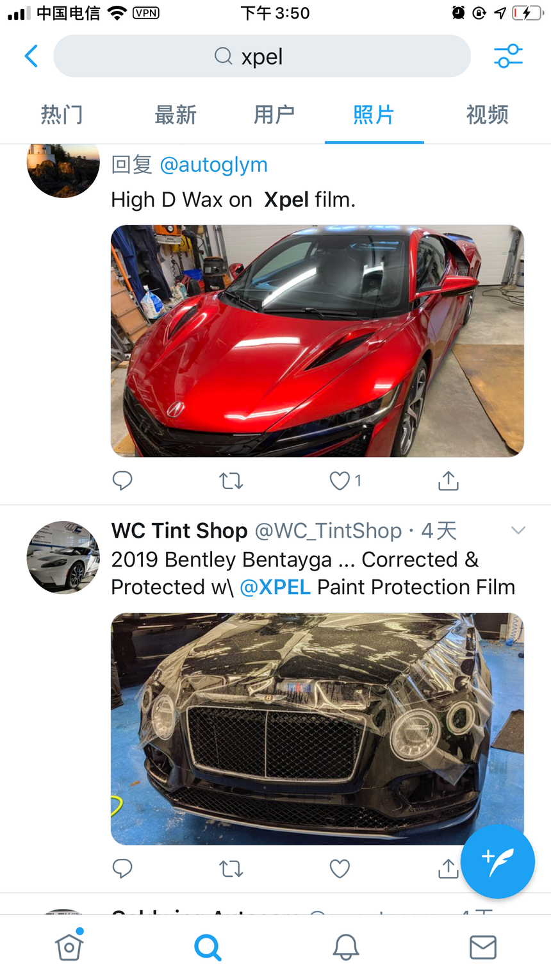Tap the back arrow beside search bar
The image size is (551, 980).
point(31,56)
